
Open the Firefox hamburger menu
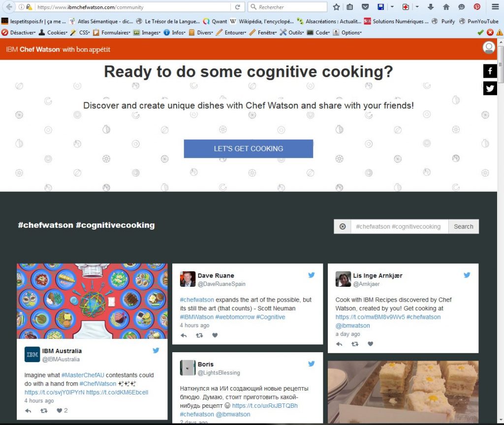[x=495, y=7]
